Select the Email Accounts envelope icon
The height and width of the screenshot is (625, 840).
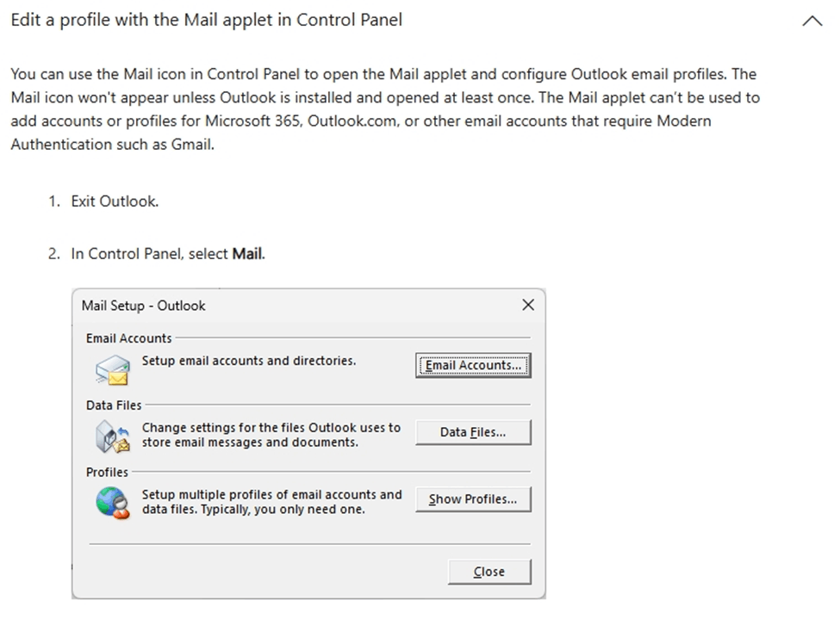pos(111,368)
